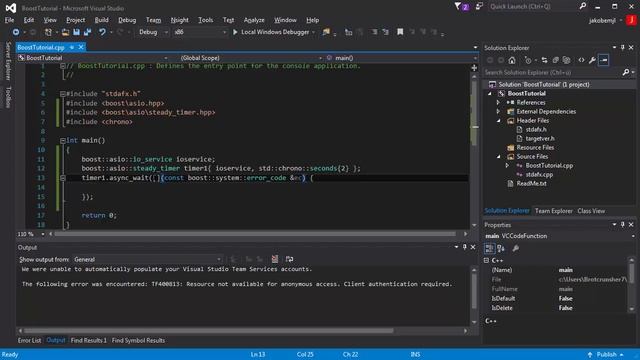Toggle word wrap in Output window
This screenshot has height=360, width=640.
click(289, 259)
